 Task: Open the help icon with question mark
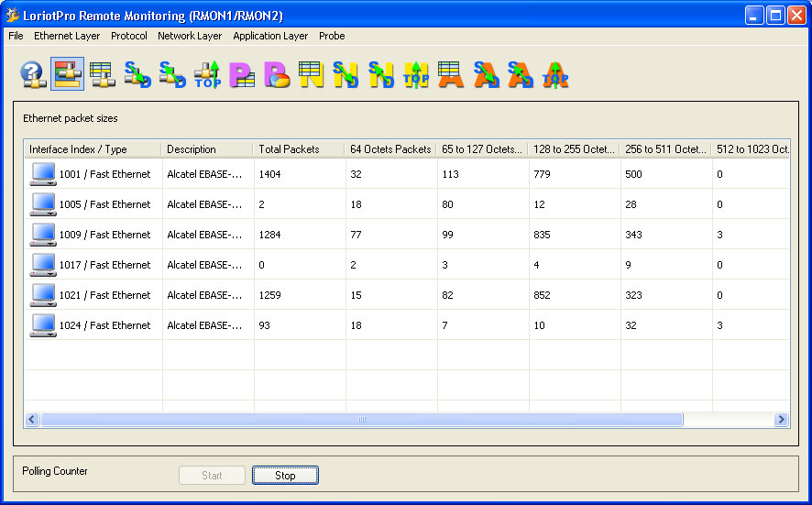click(x=33, y=74)
